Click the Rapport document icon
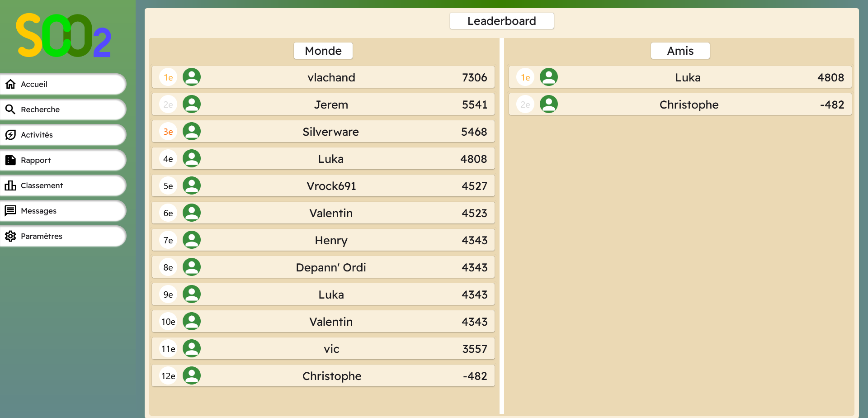Screen dimensions: 868x418 (10, 160)
